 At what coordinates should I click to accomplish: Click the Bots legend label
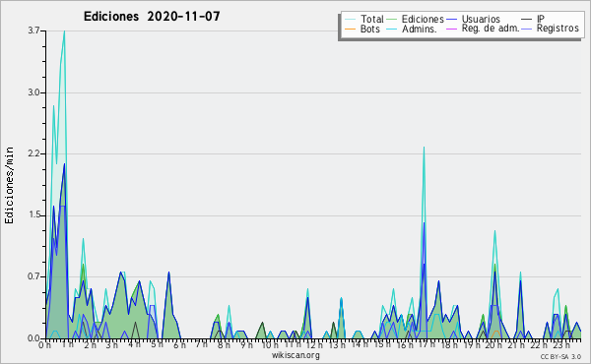click(369, 29)
